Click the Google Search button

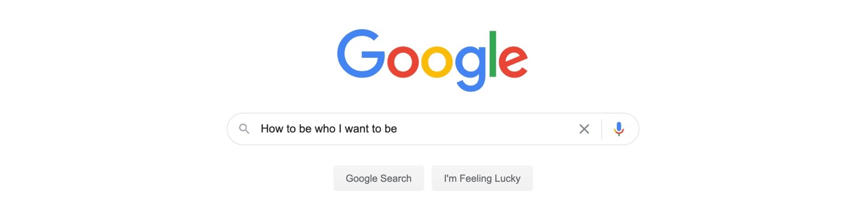tap(378, 178)
